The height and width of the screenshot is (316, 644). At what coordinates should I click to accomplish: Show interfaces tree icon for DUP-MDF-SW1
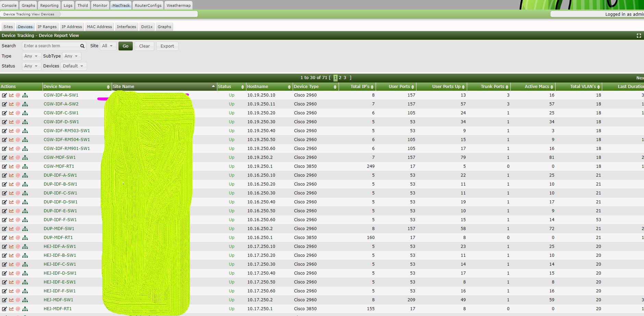click(x=25, y=229)
